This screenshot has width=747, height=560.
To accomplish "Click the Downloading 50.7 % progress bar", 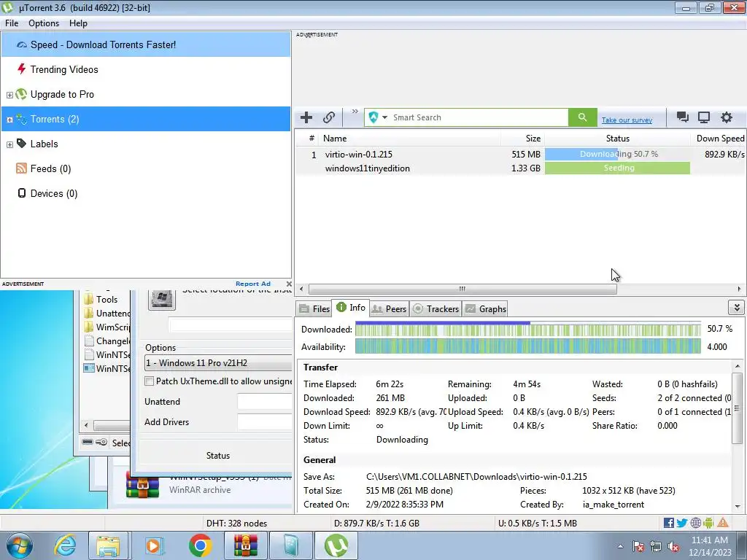I will click(617, 155).
